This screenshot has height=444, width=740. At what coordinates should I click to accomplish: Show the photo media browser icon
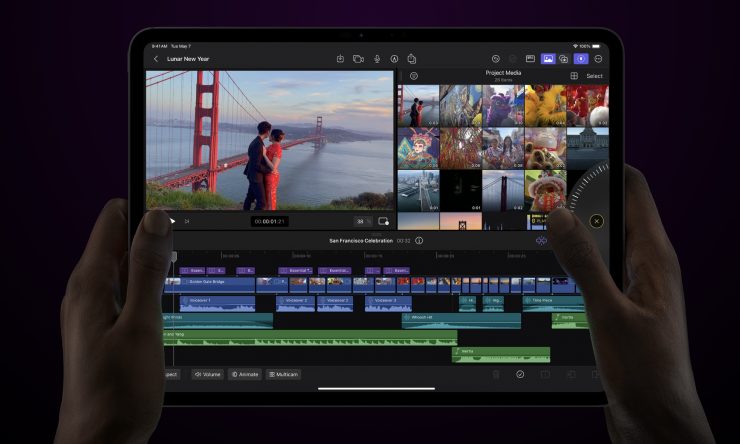point(548,59)
